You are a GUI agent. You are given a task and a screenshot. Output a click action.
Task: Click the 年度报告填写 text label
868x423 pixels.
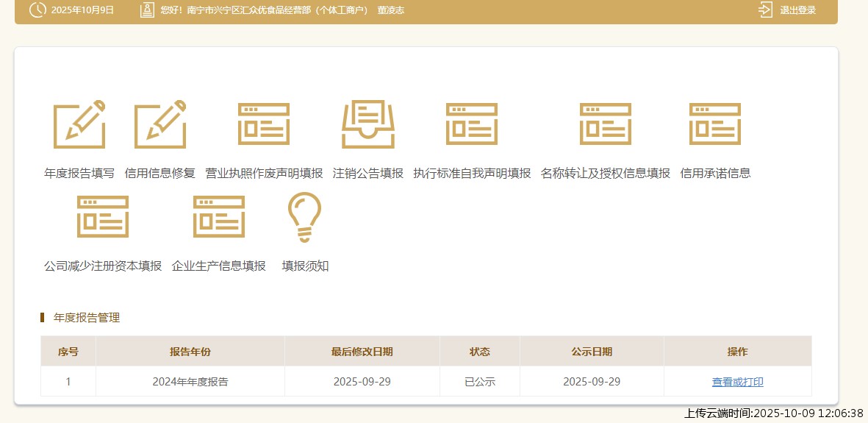pyautogui.click(x=79, y=174)
